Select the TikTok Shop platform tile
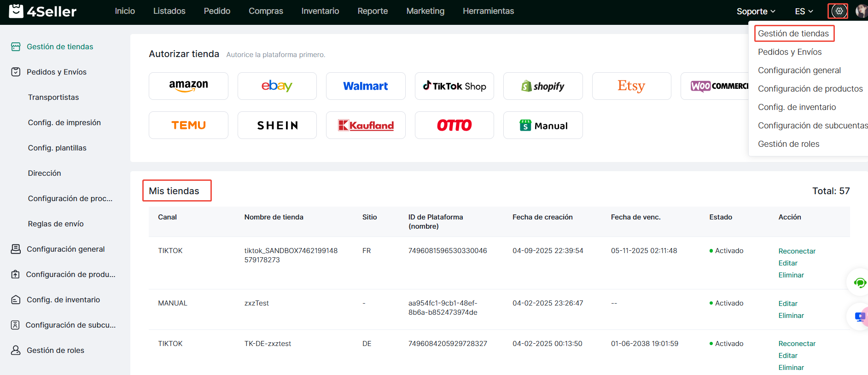Image resolution: width=868 pixels, height=375 pixels. point(454,86)
